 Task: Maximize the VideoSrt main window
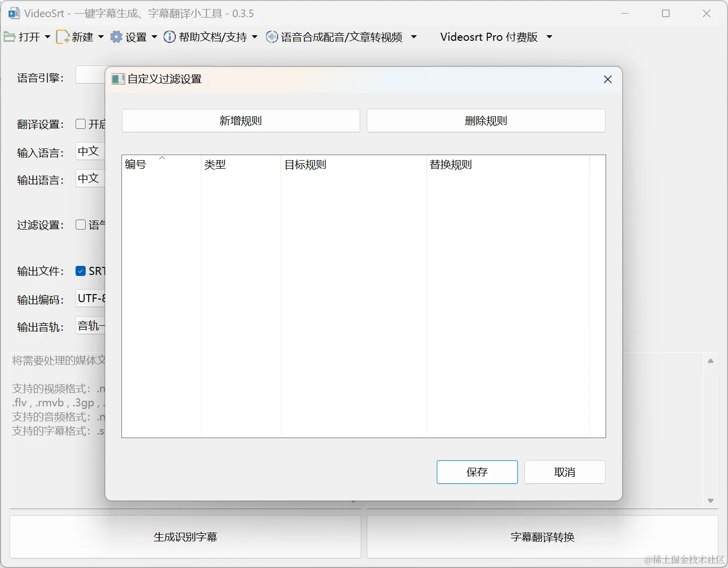[666, 14]
